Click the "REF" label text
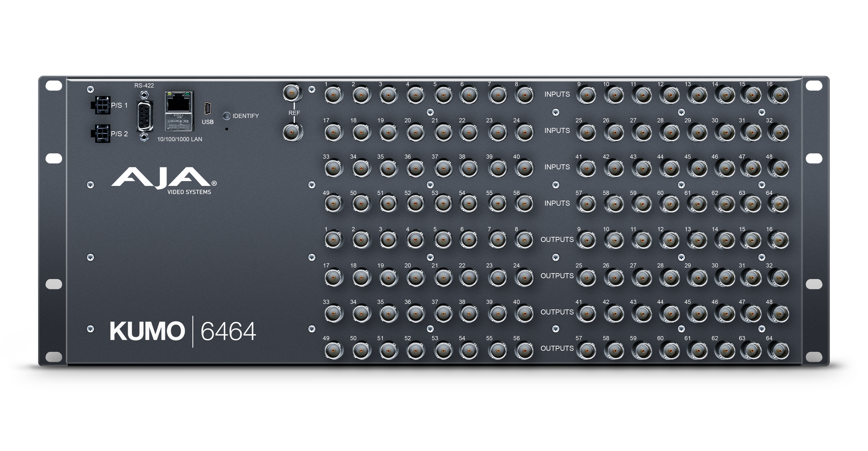868x451 pixels. [x=294, y=113]
